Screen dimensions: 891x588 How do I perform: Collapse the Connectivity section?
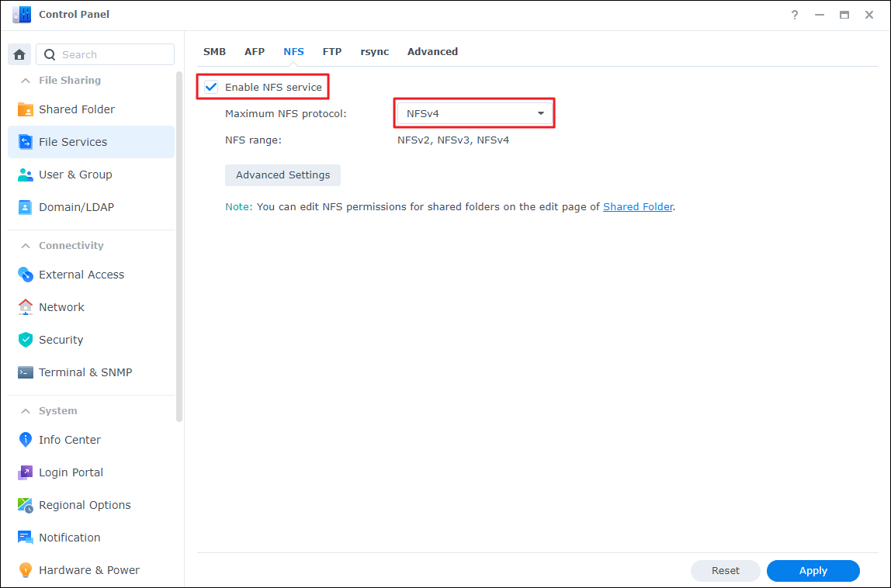[x=24, y=245]
